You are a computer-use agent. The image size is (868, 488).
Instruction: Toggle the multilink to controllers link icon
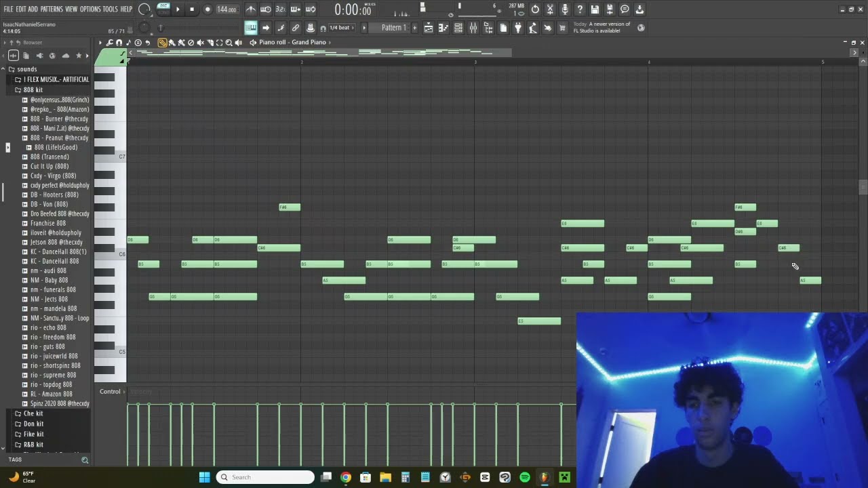click(x=296, y=28)
